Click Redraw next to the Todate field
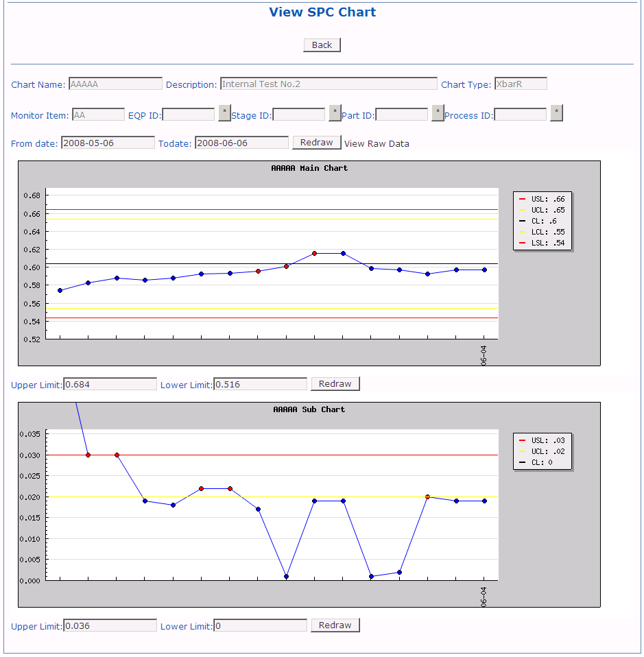The width and height of the screenshot is (644, 657). (317, 143)
